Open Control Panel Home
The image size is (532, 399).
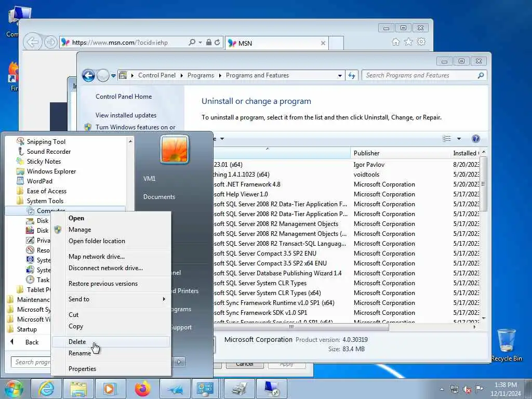(124, 97)
